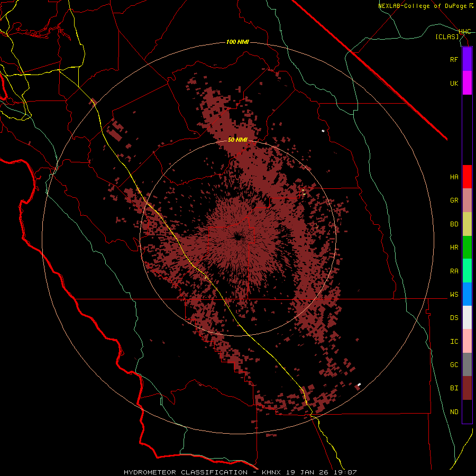
Task: Click the NEXLAB-College of DuPage credit text
Action: [x=425, y=6]
